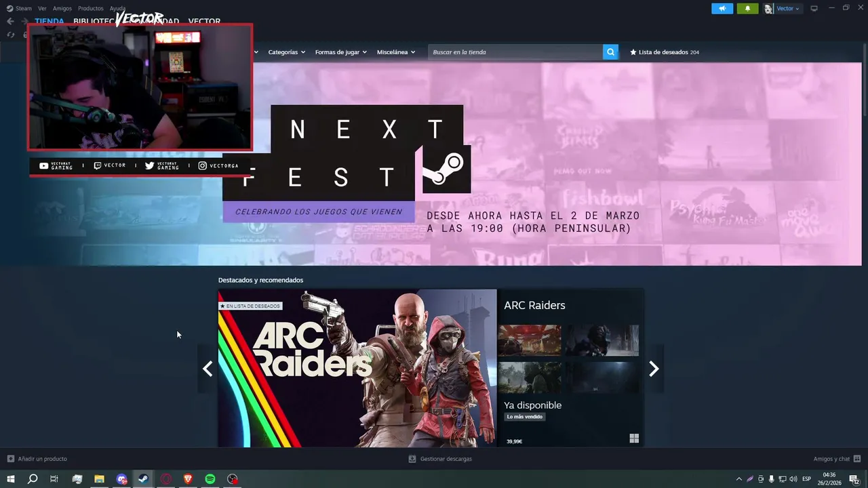Switch to the TIENDA tab
Screen dimensions: 868x488
pyautogui.click(x=50, y=21)
